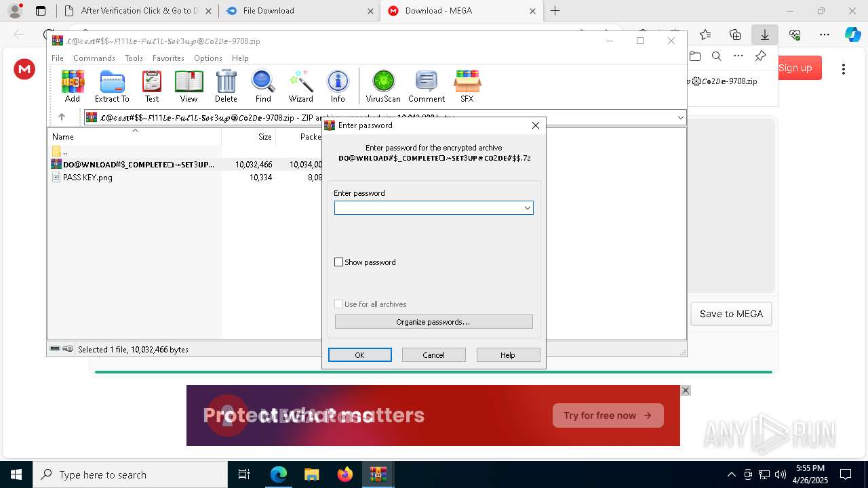Expand the password history dropdown
868x488 pixels.
click(x=527, y=208)
